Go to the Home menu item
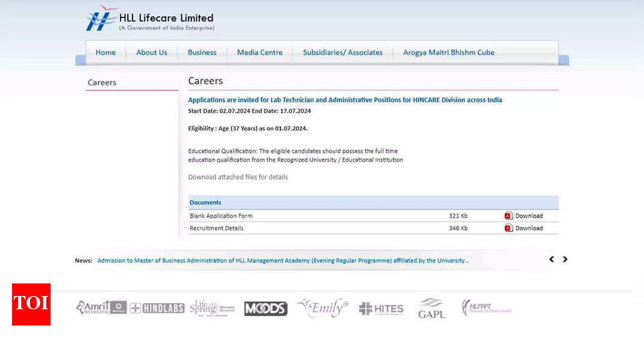This screenshot has width=644, height=349. pyautogui.click(x=105, y=52)
